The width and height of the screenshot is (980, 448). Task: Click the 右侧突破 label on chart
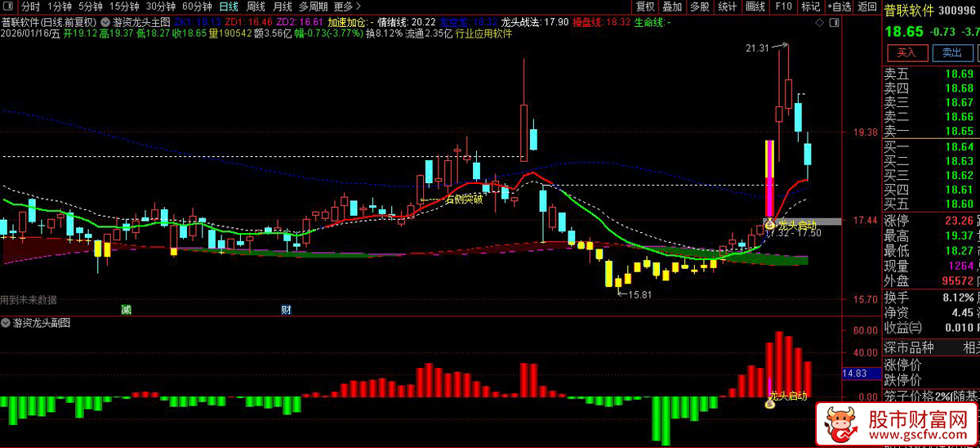[x=463, y=199]
